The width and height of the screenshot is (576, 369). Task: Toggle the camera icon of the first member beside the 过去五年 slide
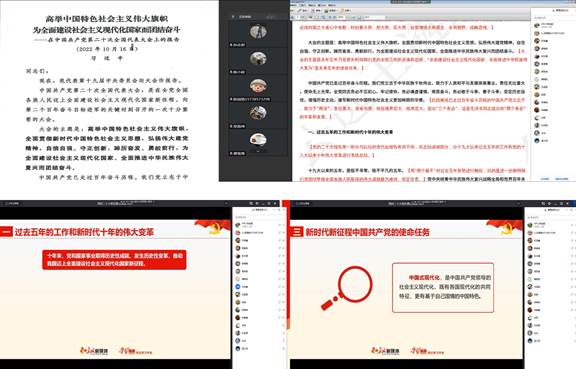[284, 225]
